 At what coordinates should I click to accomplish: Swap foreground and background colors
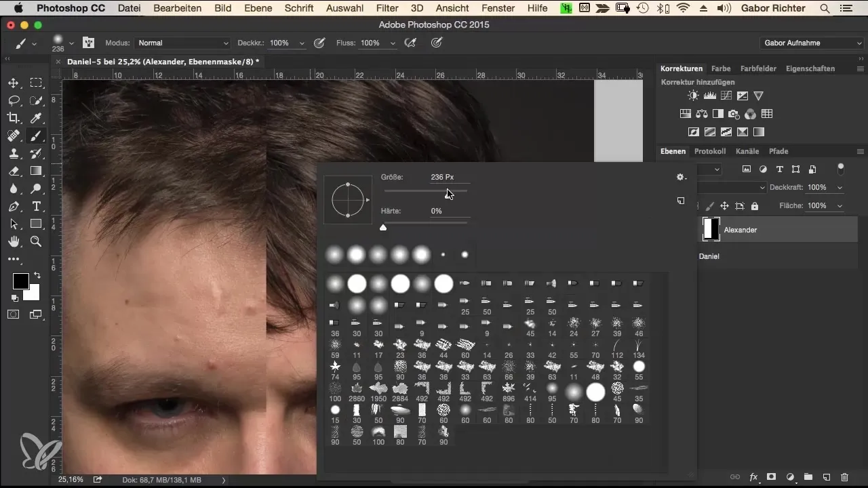(x=36, y=276)
